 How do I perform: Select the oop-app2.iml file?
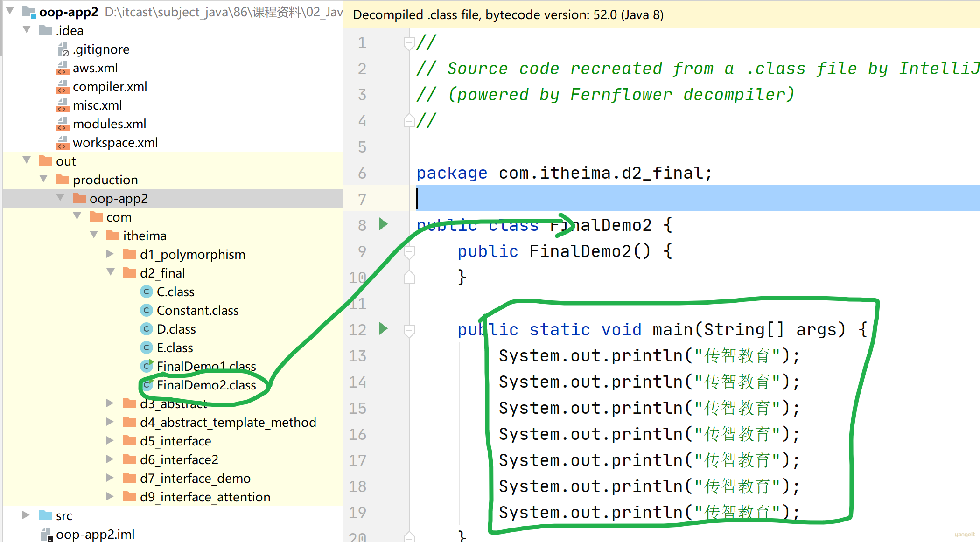click(95, 534)
